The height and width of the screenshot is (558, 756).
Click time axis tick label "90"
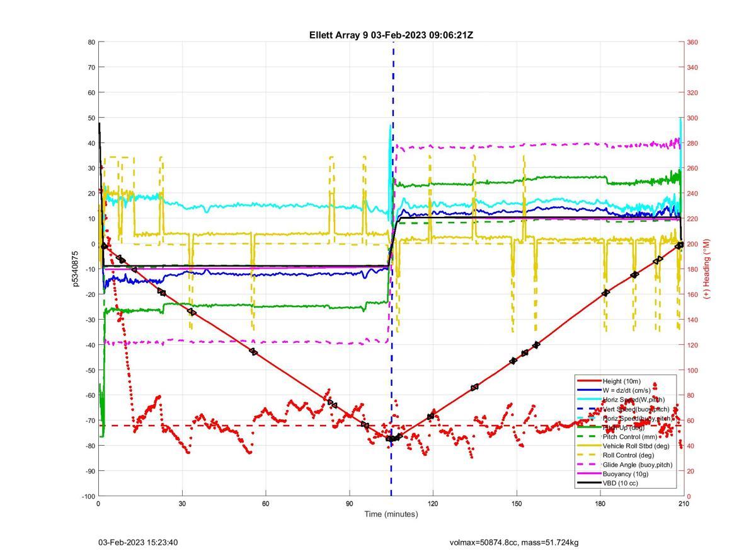349,504
